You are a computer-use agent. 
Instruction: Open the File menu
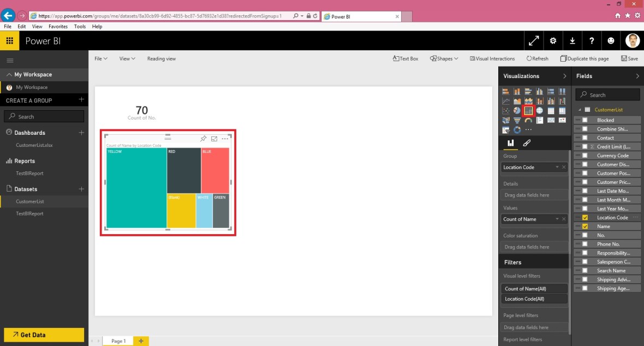[x=100, y=58]
